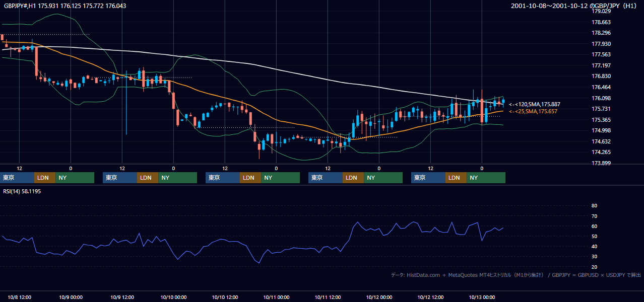The image size is (644, 302).
Task: Click the 120 SMA 175.887 label
Action: 534,104
